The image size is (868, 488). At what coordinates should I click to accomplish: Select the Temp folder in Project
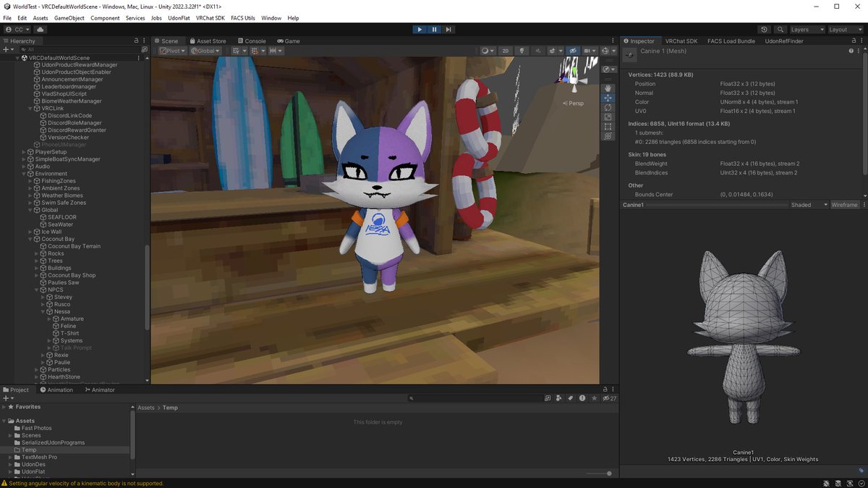pos(29,450)
